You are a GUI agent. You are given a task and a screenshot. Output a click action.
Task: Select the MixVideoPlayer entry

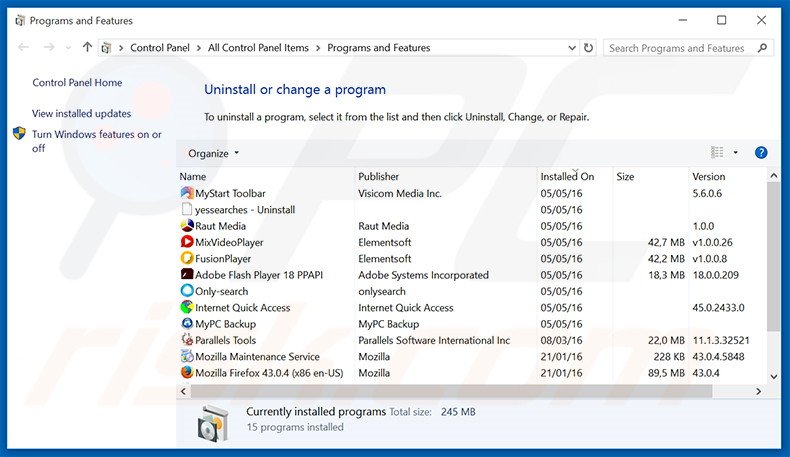[229, 242]
